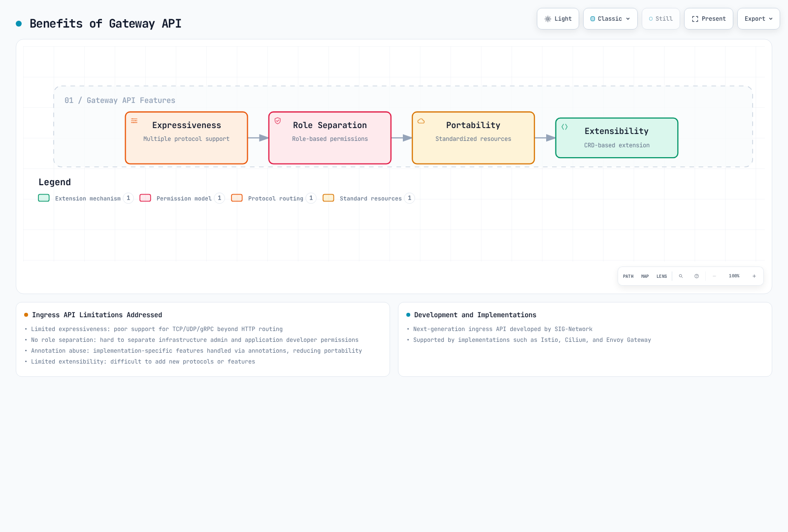Reset zoom via 100% label

pos(734,276)
